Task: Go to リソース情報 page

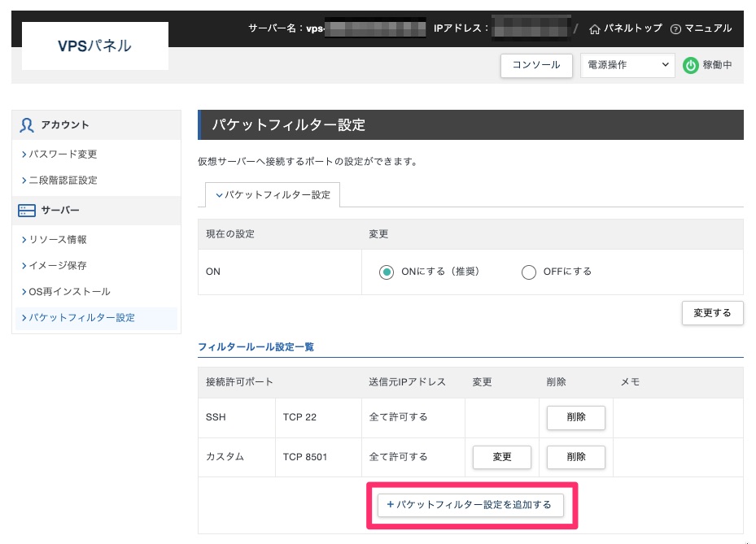Action: pyautogui.click(x=58, y=240)
